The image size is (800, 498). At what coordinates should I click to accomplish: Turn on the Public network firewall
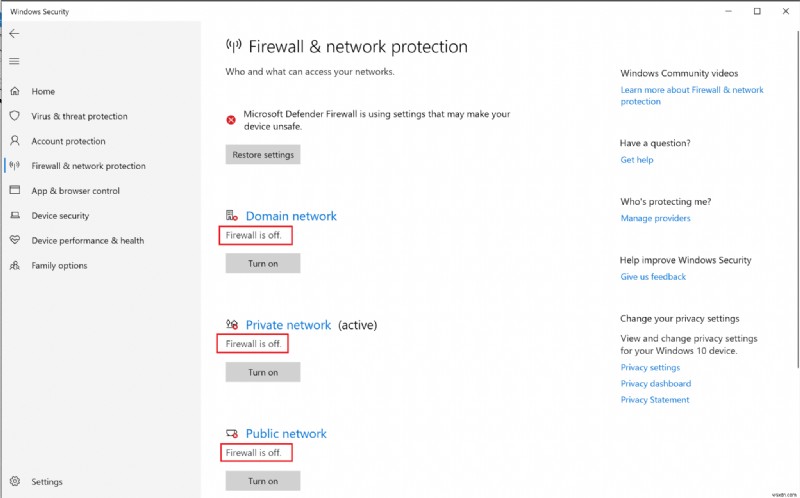click(262, 481)
